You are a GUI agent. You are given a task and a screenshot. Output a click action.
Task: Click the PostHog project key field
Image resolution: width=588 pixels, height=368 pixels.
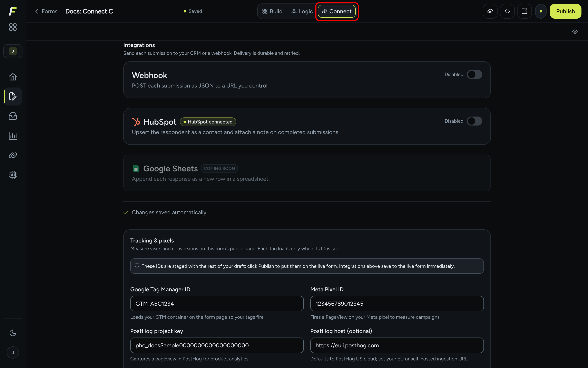(217, 345)
